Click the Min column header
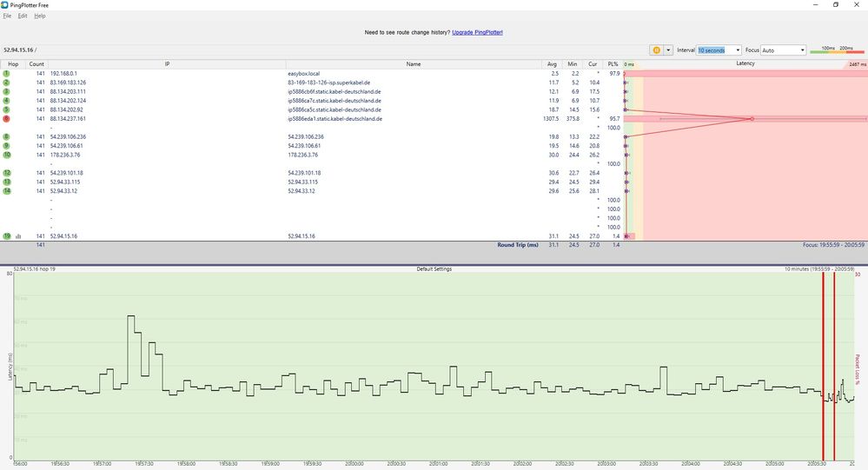Image resolution: width=868 pixels, height=470 pixels. pyautogui.click(x=573, y=64)
